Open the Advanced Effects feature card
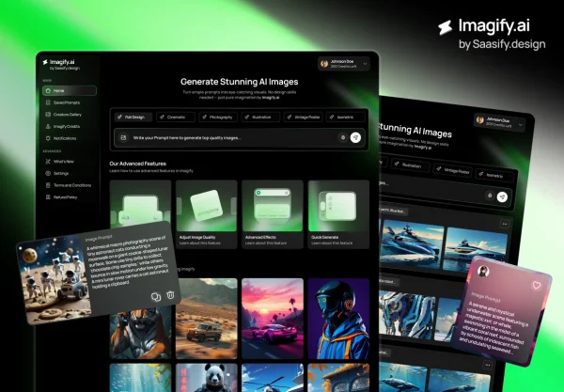The height and width of the screenshot is (392, 564). (273, 214)
